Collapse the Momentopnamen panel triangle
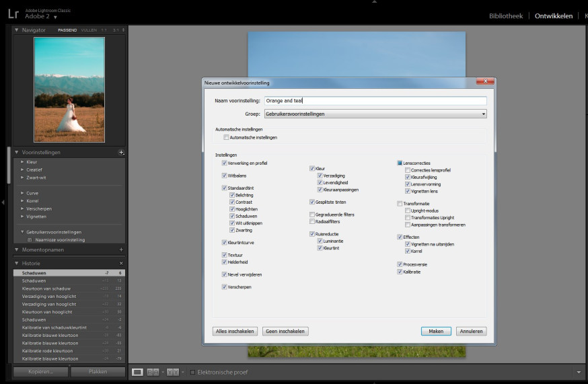 click(x=17, y=249)
